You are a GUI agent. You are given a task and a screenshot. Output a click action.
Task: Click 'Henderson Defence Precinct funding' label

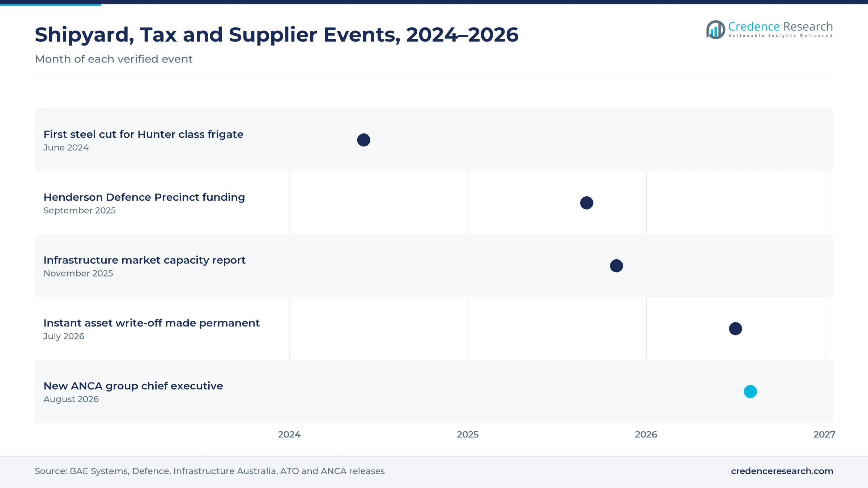click(x=144, y=197)
